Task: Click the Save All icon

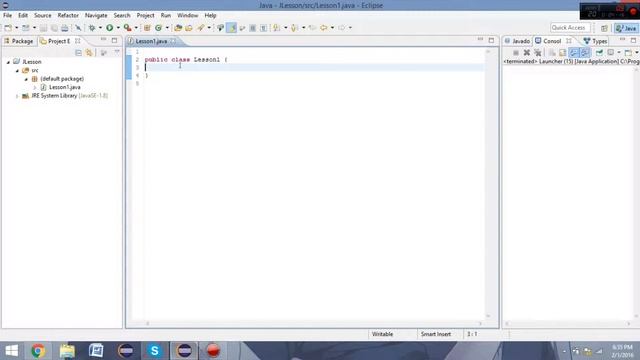Action: pos(54,28)
